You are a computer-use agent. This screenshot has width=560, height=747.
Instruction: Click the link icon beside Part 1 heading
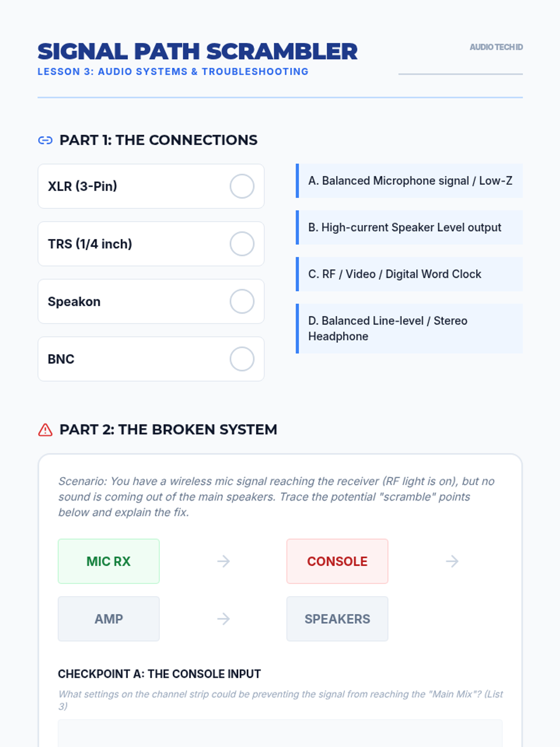pyautogui.click(x=45, y=140)
